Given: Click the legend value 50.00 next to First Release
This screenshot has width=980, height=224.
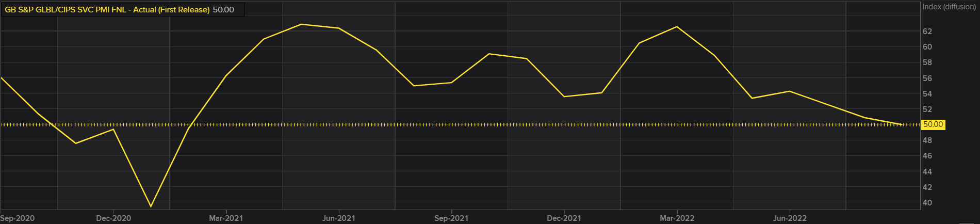Looking at the screenshot, I should (223, 10).
